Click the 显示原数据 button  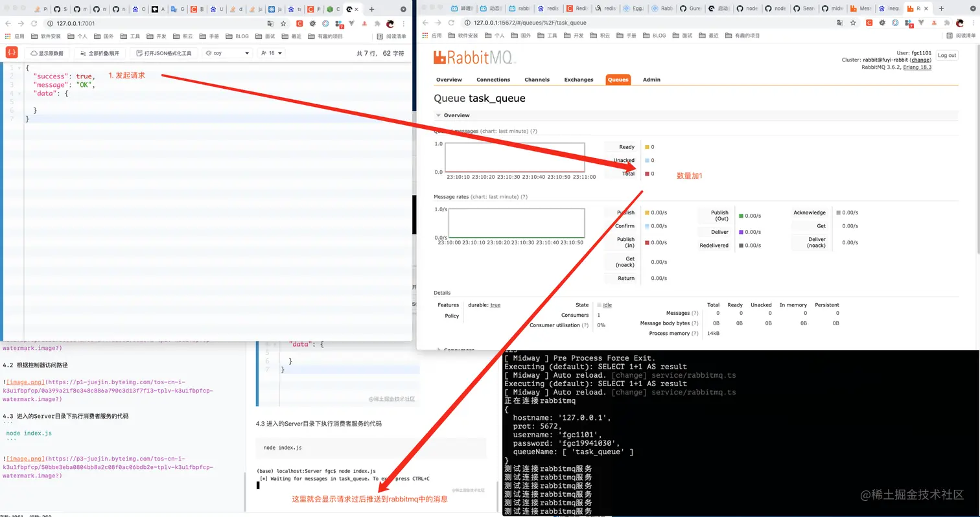pyautogui.click(x=47, y=53)
